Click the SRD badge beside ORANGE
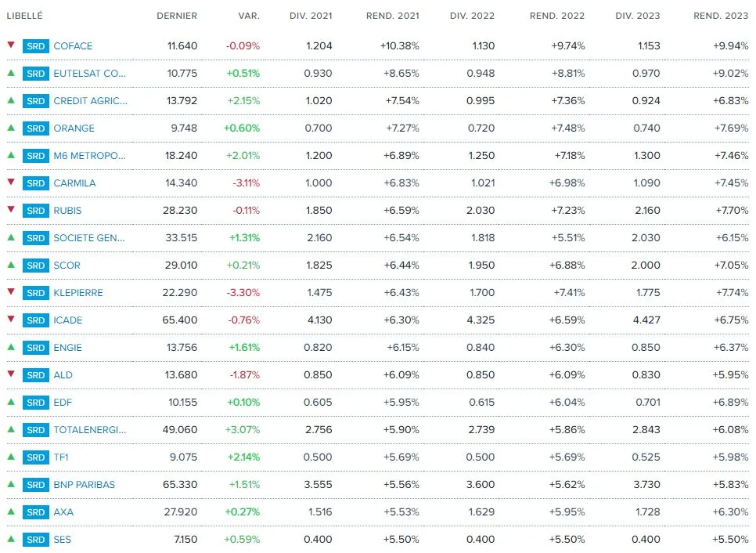The image size is (756, 553). pos(35,128)
